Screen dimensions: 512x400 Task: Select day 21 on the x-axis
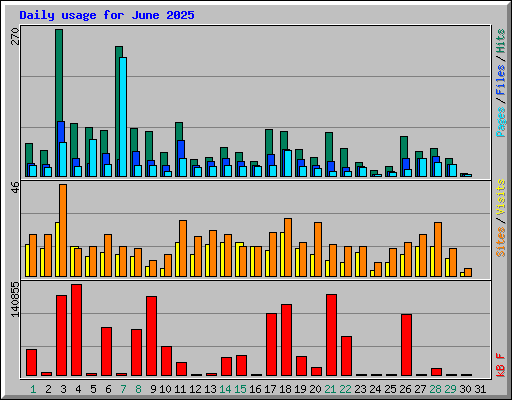point(330,389)
